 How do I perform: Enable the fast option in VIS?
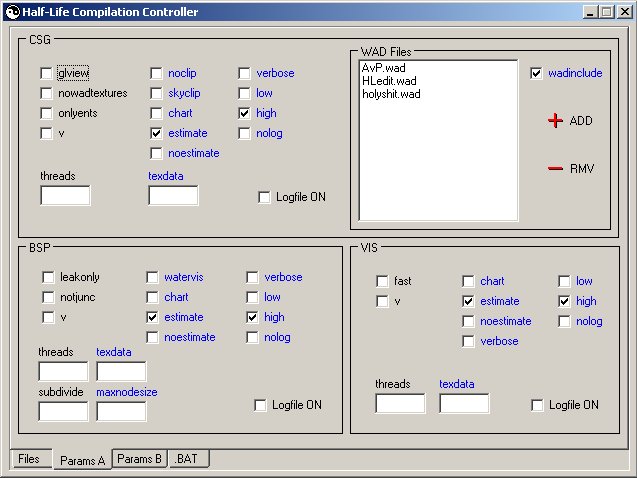click(x=382, y=281)
